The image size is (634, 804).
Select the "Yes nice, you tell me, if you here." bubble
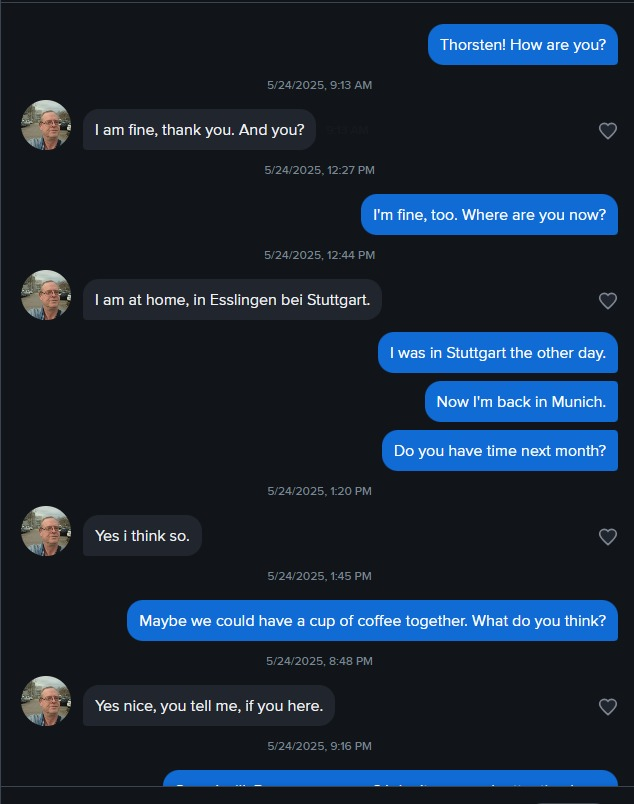coord(208,706)
